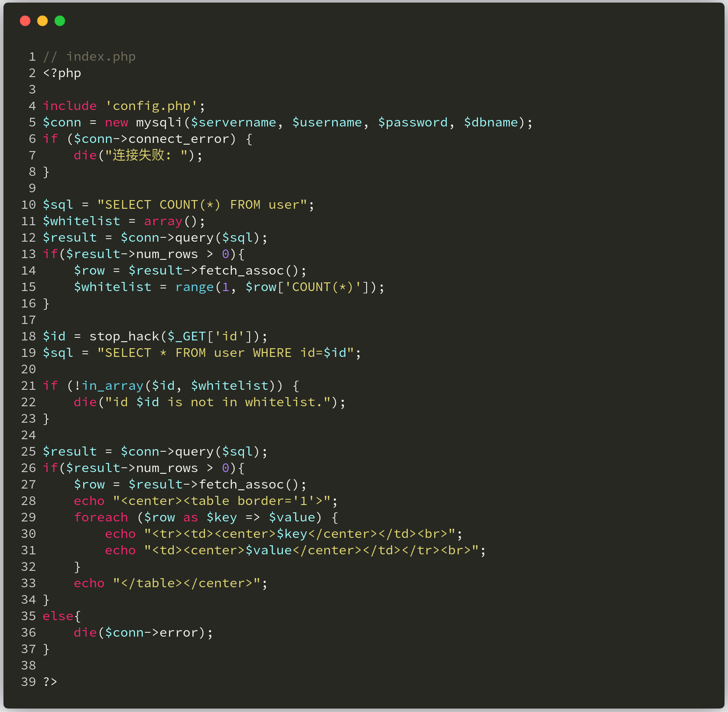This screenshot has width=728, height=712.
Task: Select the $whitelist variable on line 11
Action: coord(81,221)
